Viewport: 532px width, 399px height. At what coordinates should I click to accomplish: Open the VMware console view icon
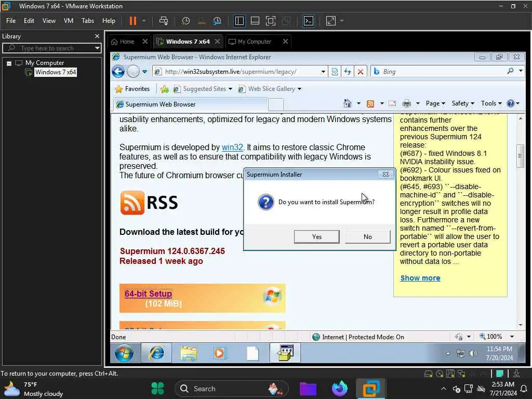click(309, 21)
